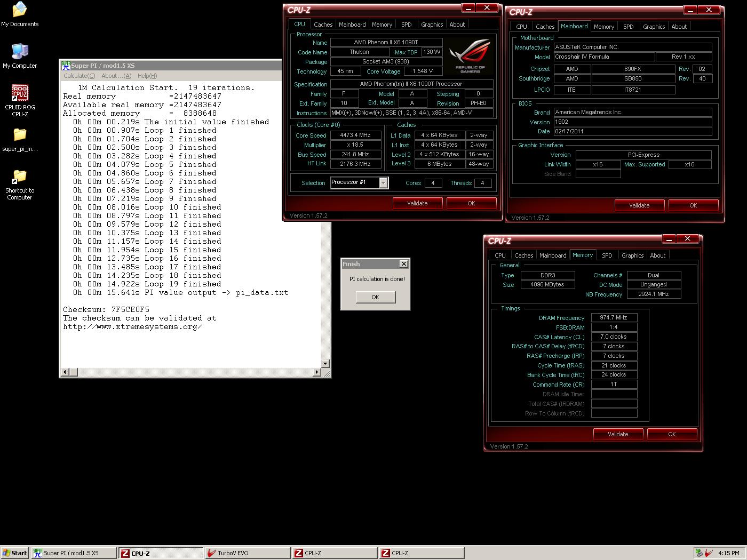Open the My Documents desktop icon
Image resolution: width=747 pixels, height=560 pixels.
[20, 14]
